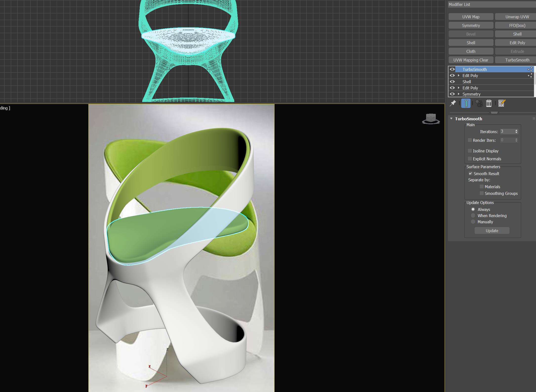This screenshot has height=392, width=536.
Task: Click the dotted panel divider handle
Action: tap(494, 113)
